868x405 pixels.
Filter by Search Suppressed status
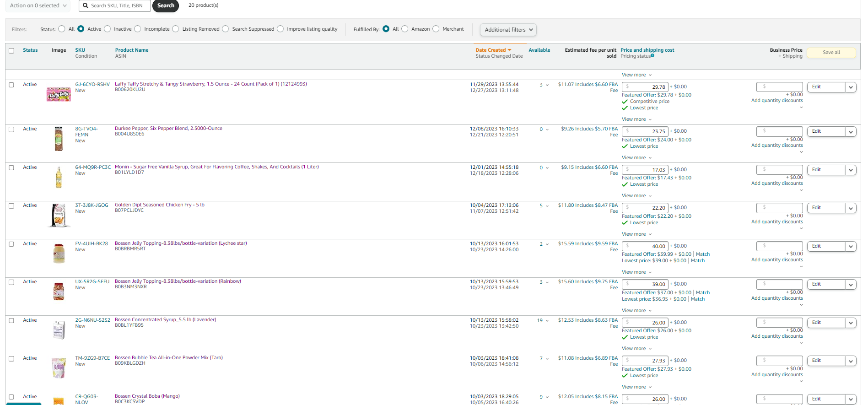(226, 29)
